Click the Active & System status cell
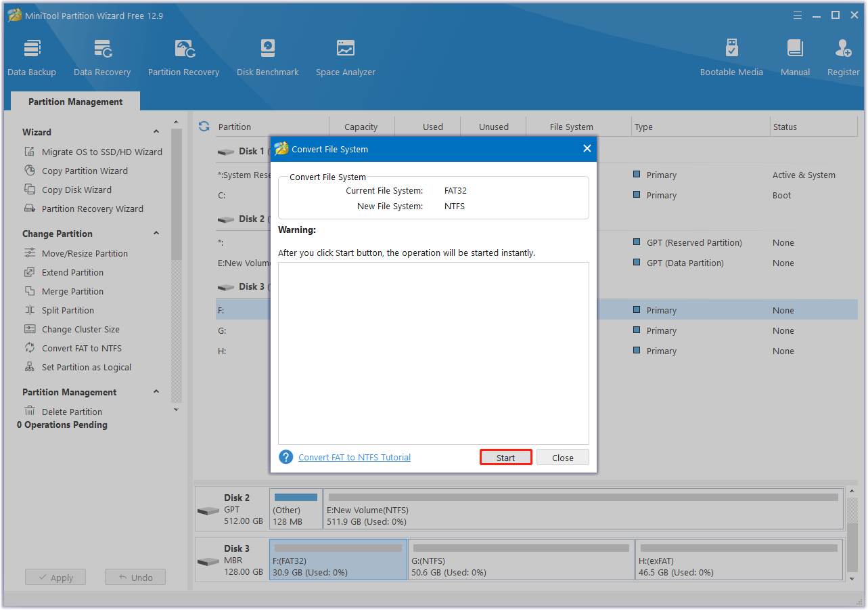Image resolution: width=868 pixels, height=610 pixels. click(x=804, y=175)
